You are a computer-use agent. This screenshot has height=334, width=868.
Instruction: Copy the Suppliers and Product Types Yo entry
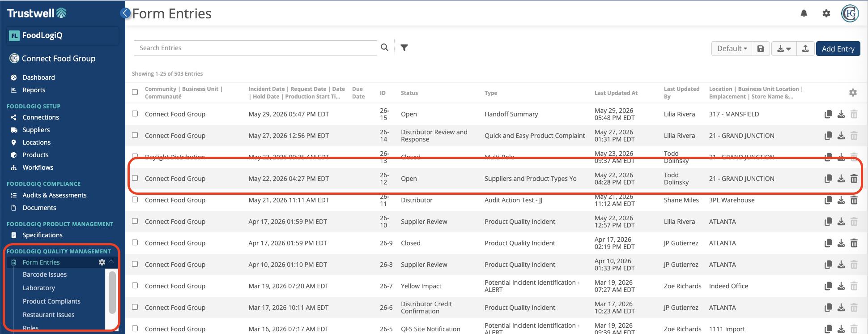(828, 179)
